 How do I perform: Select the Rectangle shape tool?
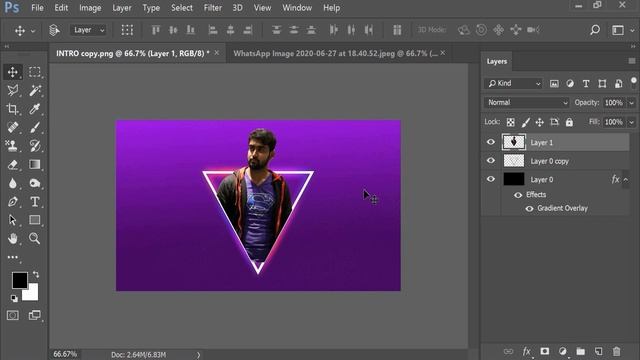(x=35, y=220)
